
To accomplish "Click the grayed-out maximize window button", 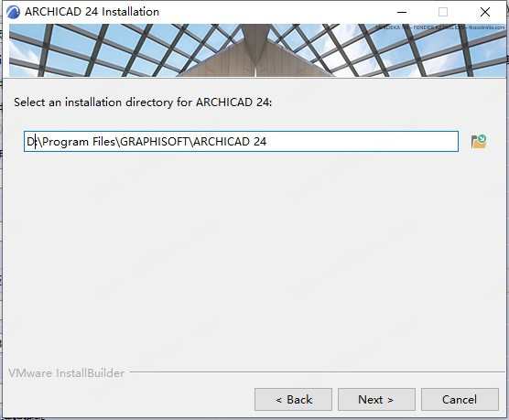I will pyautogui.click(x=443, y=12).
